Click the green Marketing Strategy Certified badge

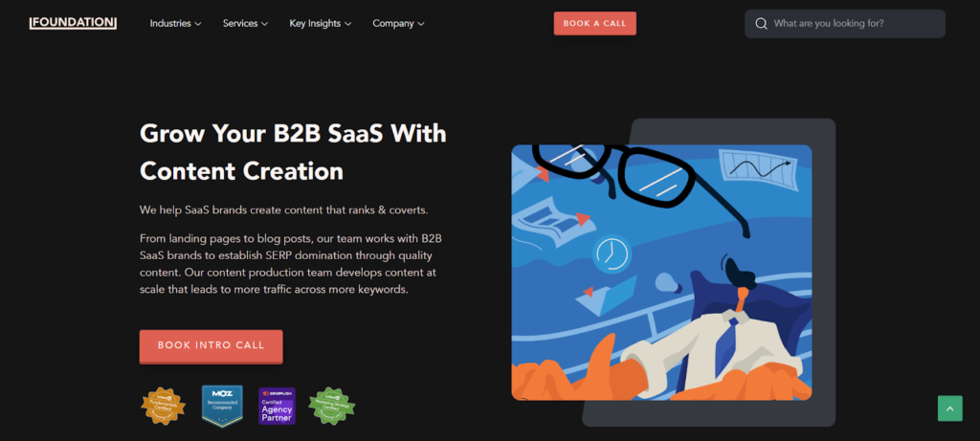click(x=332, y=406)
